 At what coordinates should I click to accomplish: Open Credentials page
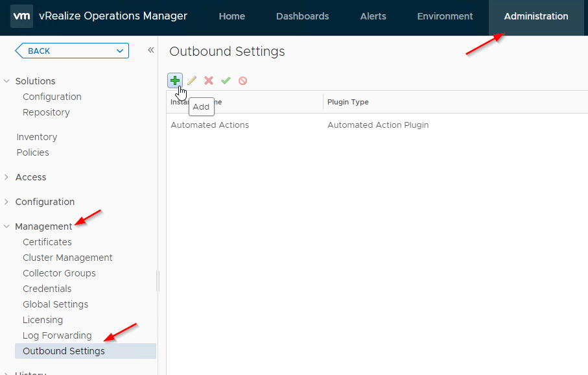(x=47, y=289)
